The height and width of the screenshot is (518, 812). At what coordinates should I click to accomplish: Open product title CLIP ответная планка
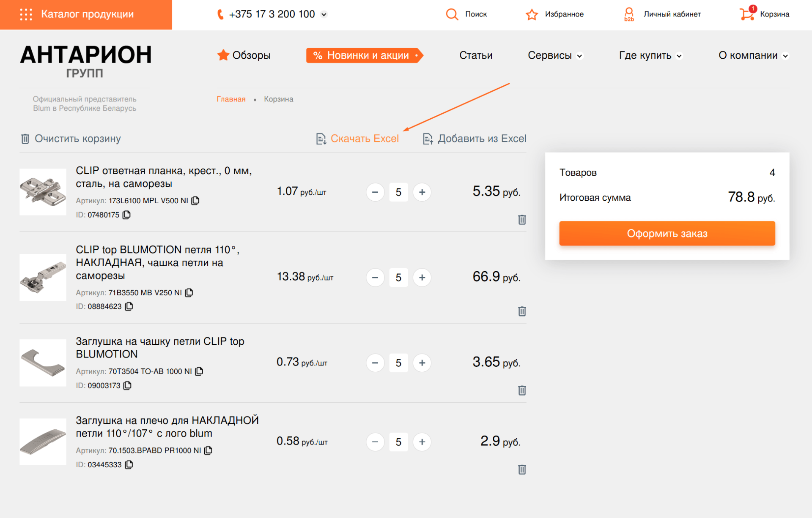coord(164,177)
